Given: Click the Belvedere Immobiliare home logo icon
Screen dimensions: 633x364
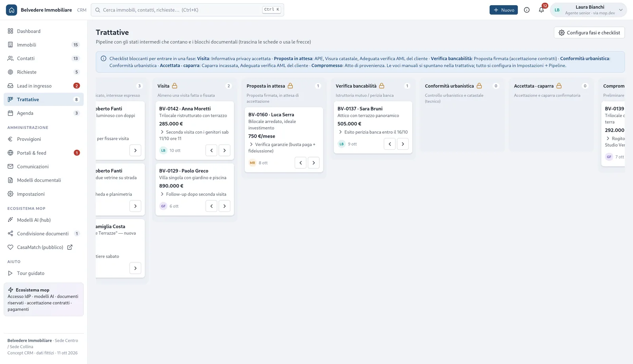Looking at the screenshot, I should [x=11, y=10].
